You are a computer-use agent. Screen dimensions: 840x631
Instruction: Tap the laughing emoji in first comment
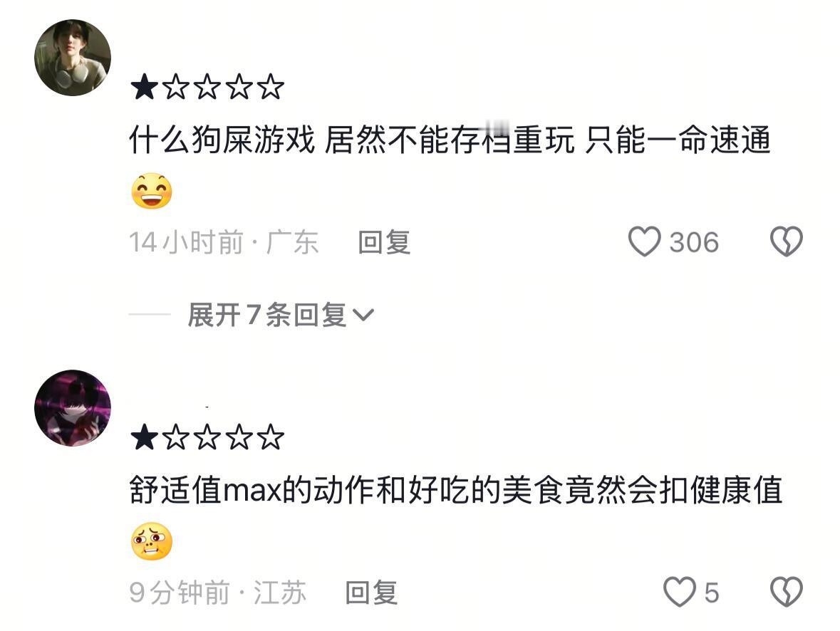[x=152, y=192]
